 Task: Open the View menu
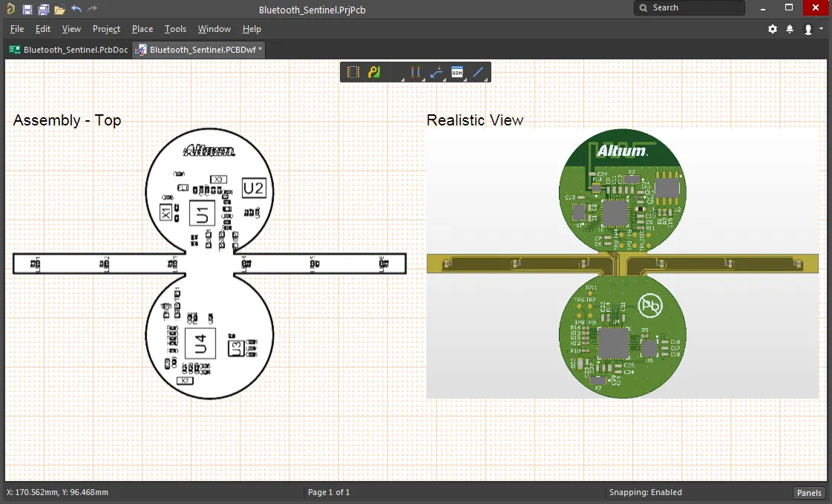(x=71, y=29)
